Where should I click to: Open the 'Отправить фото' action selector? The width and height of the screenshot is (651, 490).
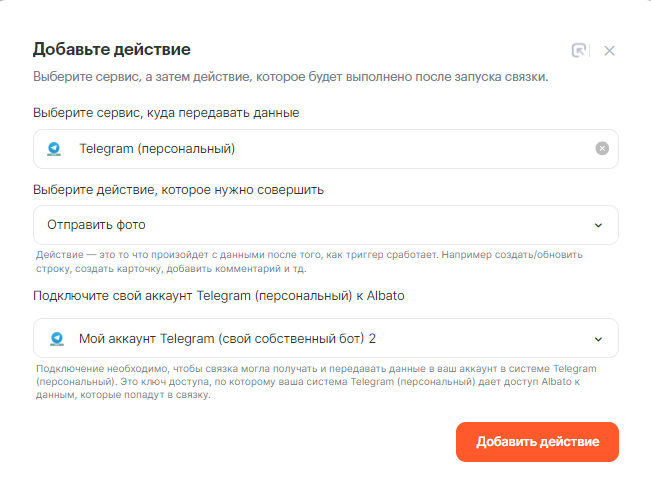[x=325, y=225]
